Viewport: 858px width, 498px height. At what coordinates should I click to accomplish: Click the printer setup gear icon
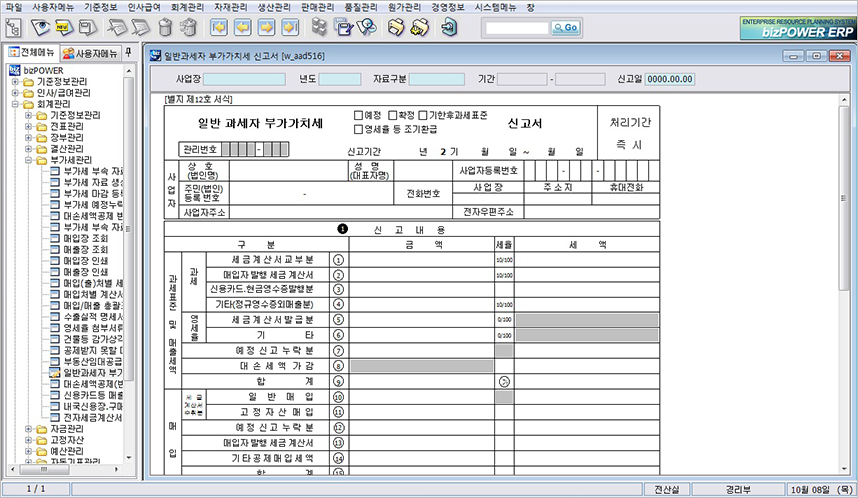click(420, 27)
